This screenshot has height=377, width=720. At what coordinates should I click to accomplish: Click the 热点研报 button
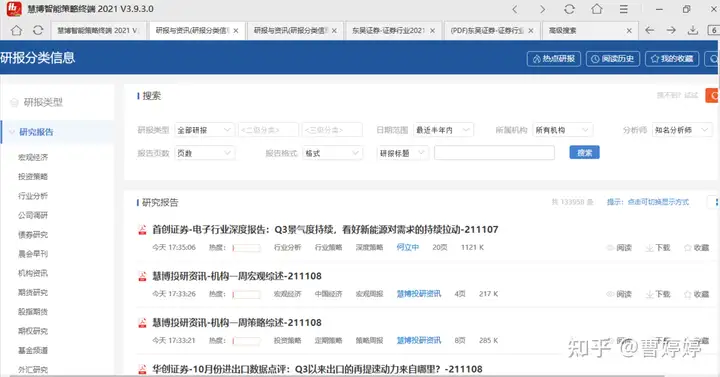pos(554,59)
